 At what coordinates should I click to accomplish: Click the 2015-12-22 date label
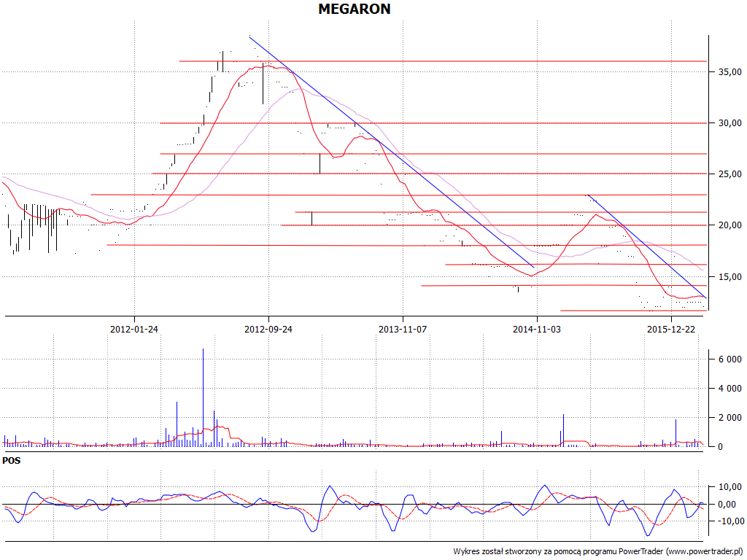[x=671, y=329]
